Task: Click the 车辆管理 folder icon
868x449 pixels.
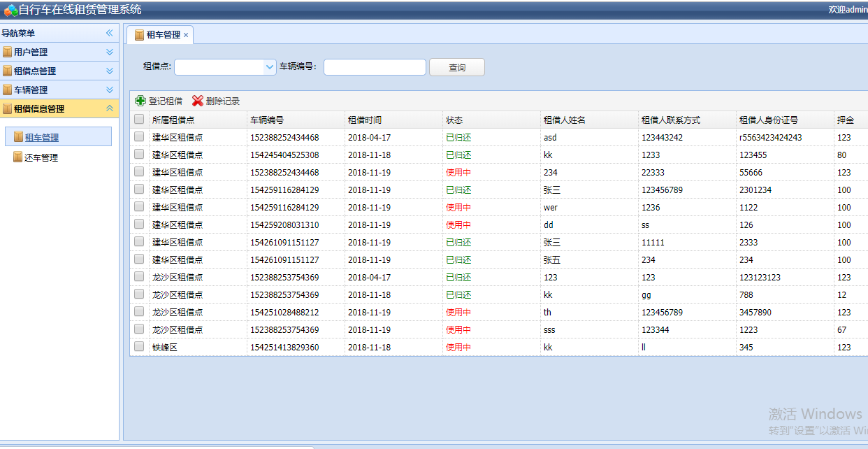Action: coord(8,90)
